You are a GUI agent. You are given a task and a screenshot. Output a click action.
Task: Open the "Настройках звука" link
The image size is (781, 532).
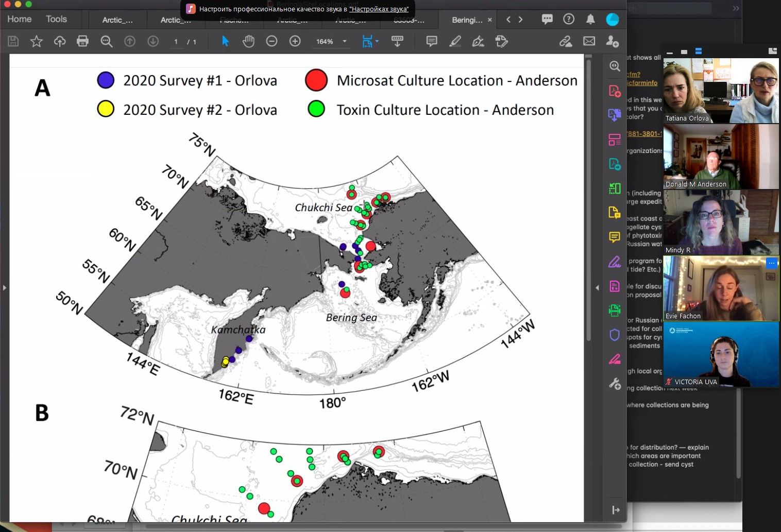[x=379, y=9]
